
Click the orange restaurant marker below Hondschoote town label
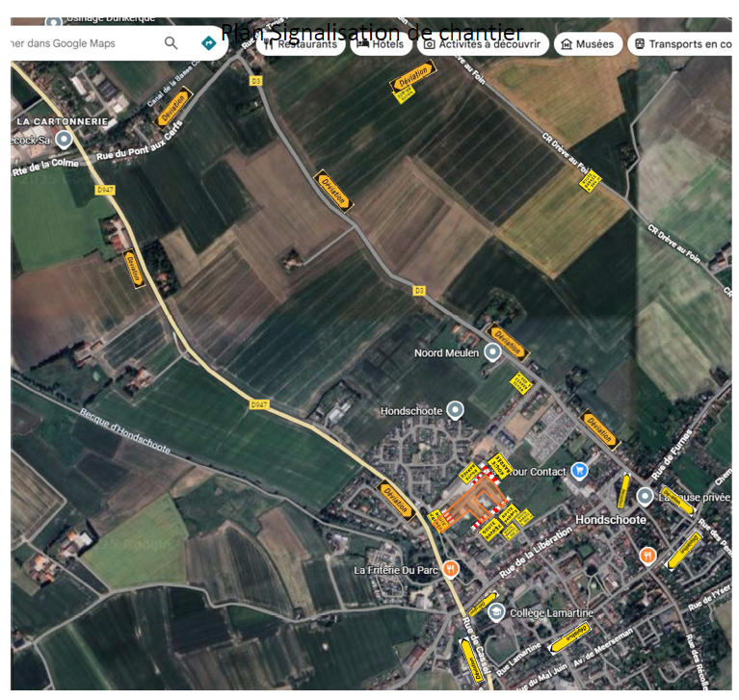pos(648,556)
